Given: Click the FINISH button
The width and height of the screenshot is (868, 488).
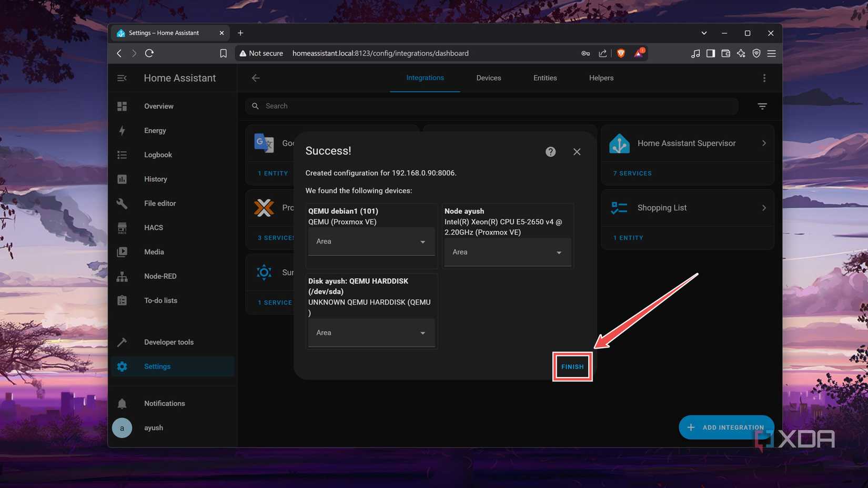Looking at the screenshot, I should 572,367.
